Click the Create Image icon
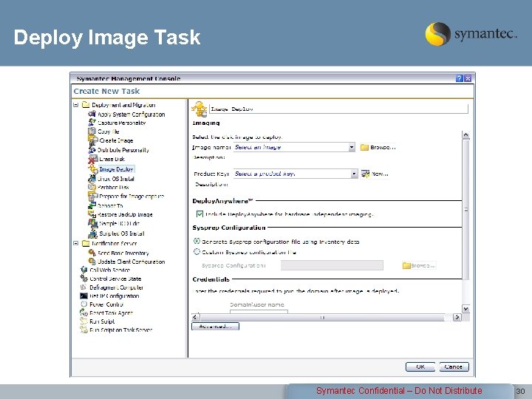 (x=92, y=140)
